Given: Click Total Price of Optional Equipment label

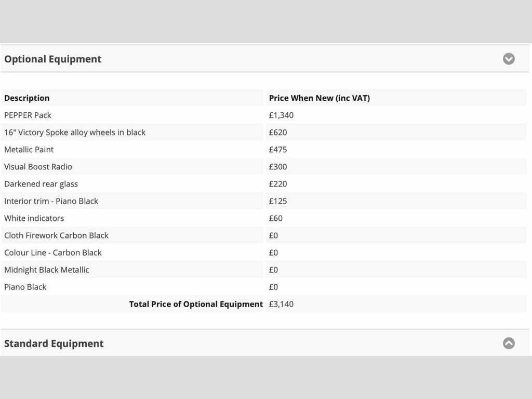Looking at the screenshot, I should (196, 304).
